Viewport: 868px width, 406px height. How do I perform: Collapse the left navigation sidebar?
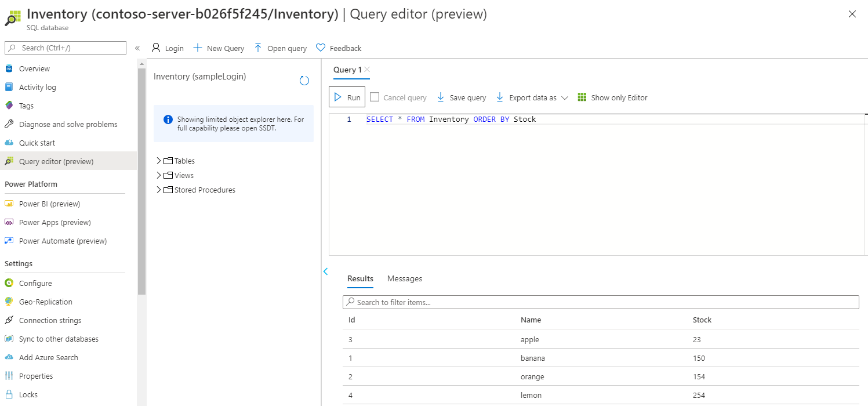click(x=137, y=48)
